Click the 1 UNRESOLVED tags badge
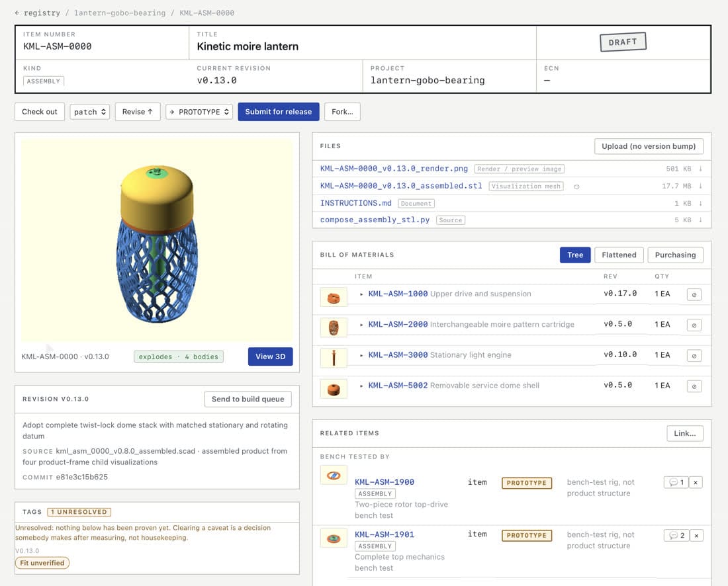Viewport: 728px width, 586px height. (79, 512)
